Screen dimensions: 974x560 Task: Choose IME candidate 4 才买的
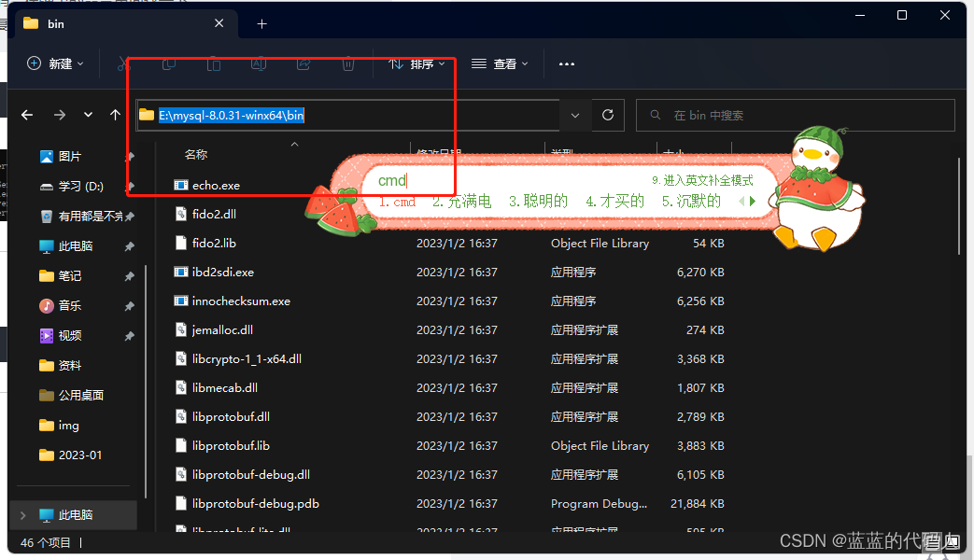(615, 202)
